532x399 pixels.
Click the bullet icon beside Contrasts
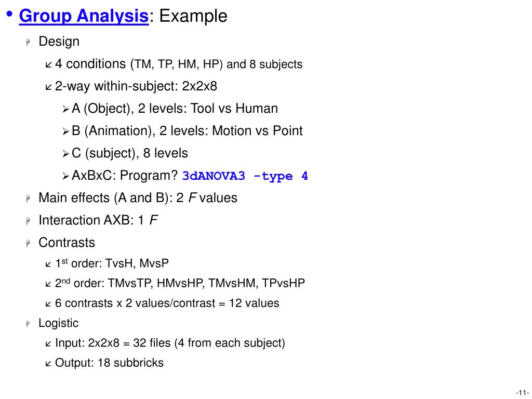29,243
